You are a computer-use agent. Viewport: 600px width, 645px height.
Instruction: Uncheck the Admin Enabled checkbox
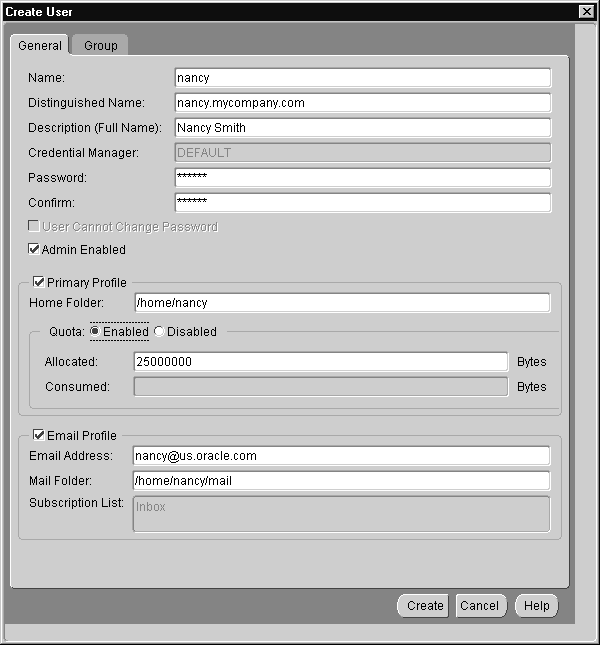pos(34,249)
